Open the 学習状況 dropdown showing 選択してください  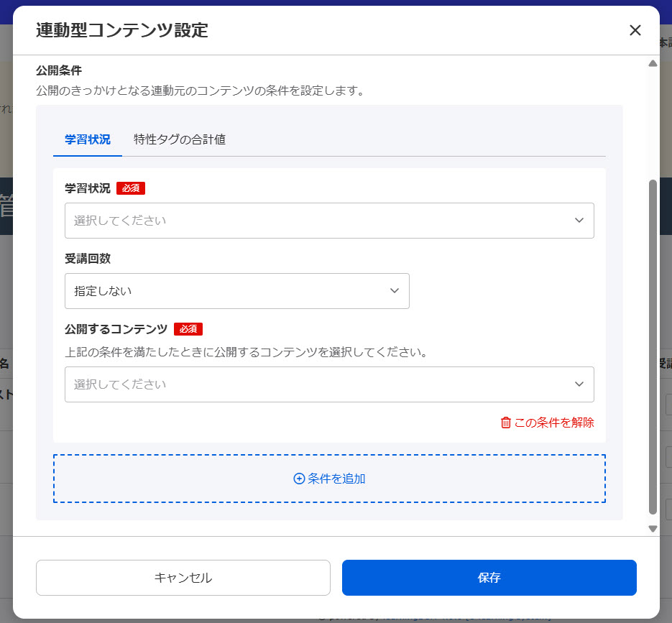pyautogui.click(x=328, y=221)
